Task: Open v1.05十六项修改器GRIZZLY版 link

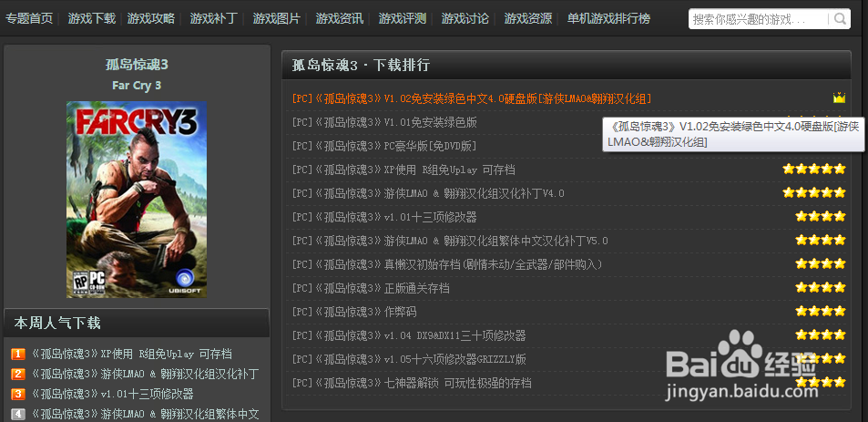Action: (409, 359)
